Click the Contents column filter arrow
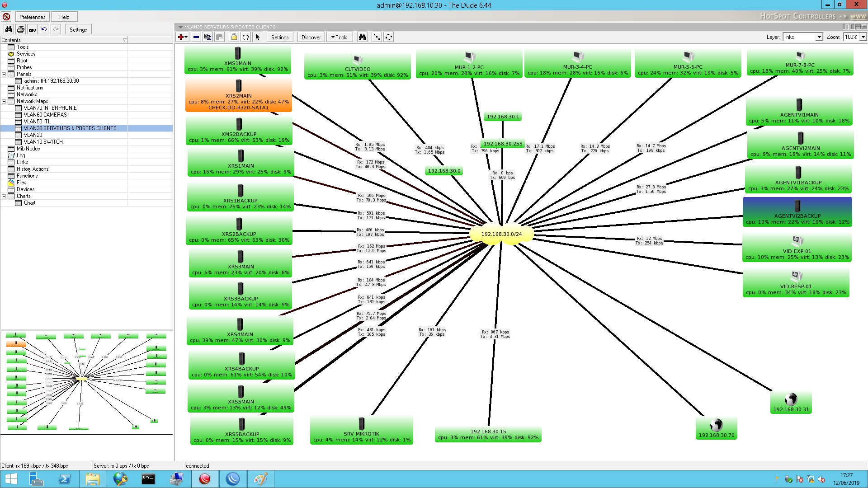 coord(125,40)
